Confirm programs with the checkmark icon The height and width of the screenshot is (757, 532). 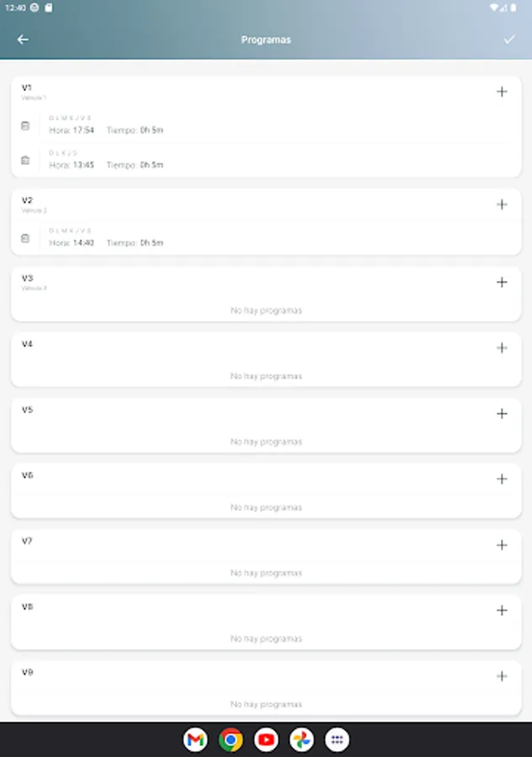click(x=509, y=40)
